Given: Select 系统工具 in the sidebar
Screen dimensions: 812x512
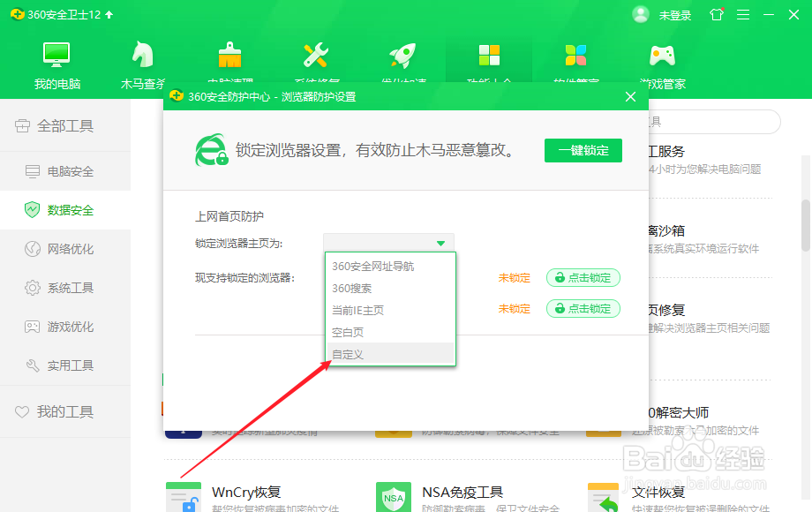Looking at the screenshot, I should tap(65, 288).
